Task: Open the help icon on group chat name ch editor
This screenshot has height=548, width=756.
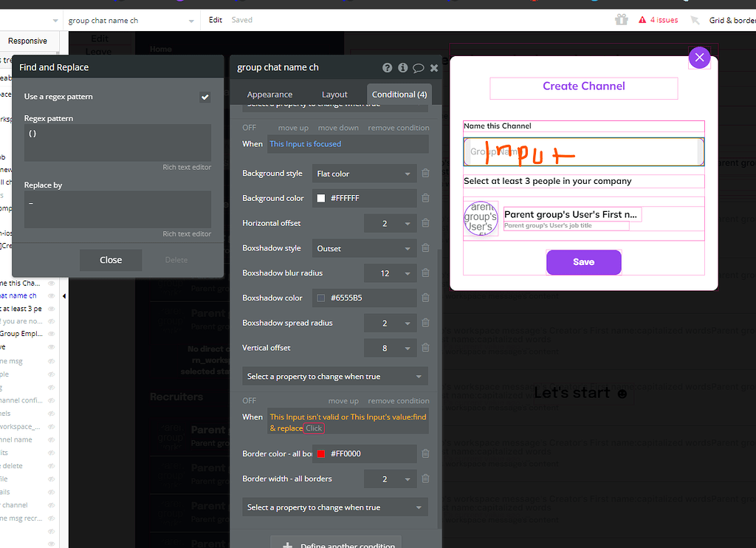Action: (387, 67)
